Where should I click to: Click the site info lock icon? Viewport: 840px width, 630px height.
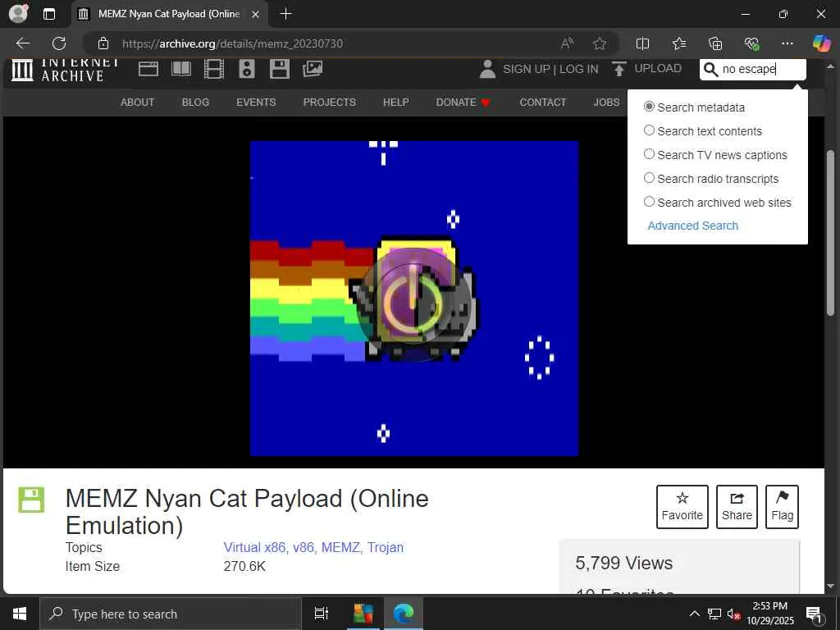[103, 43]
